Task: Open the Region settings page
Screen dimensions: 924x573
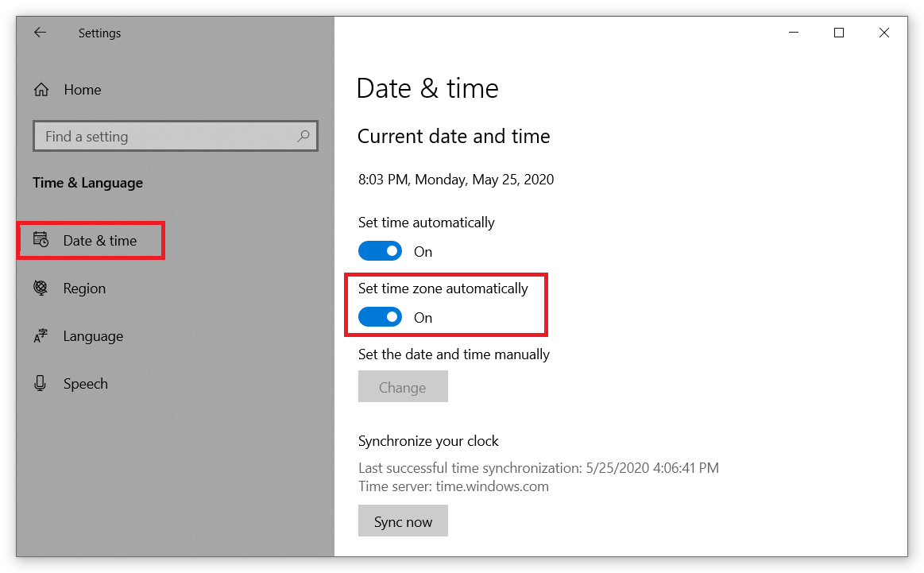Action: 84,288
